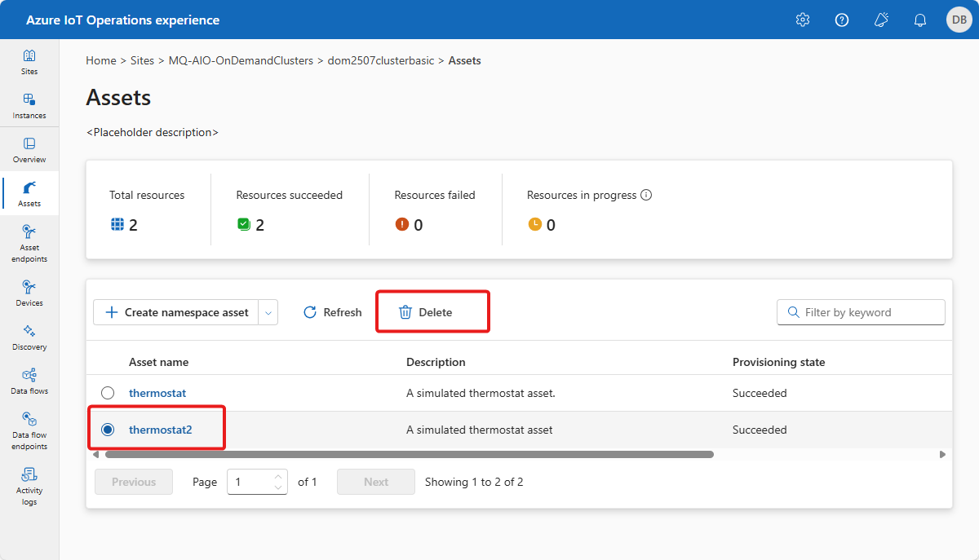
Task: Open the feedback megaphone icon in the header
Action: click(x=881, y=20)
